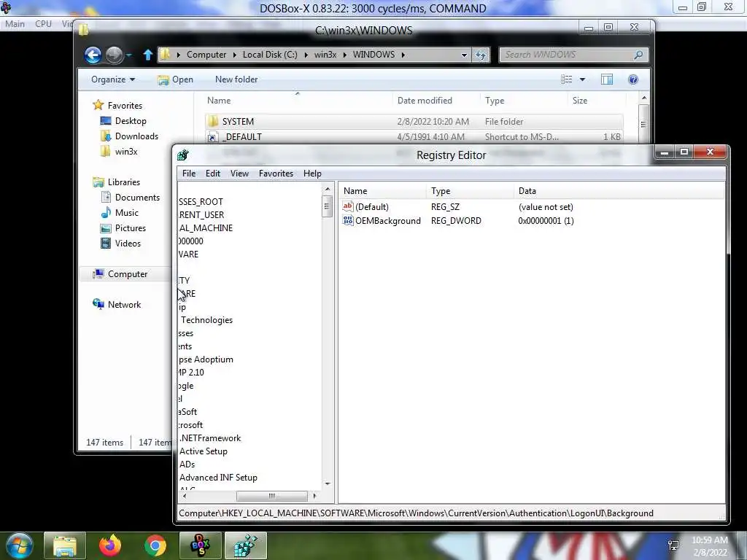Select Desktop under Favorites
The image size is (747, 560).
tap(123, 121)
